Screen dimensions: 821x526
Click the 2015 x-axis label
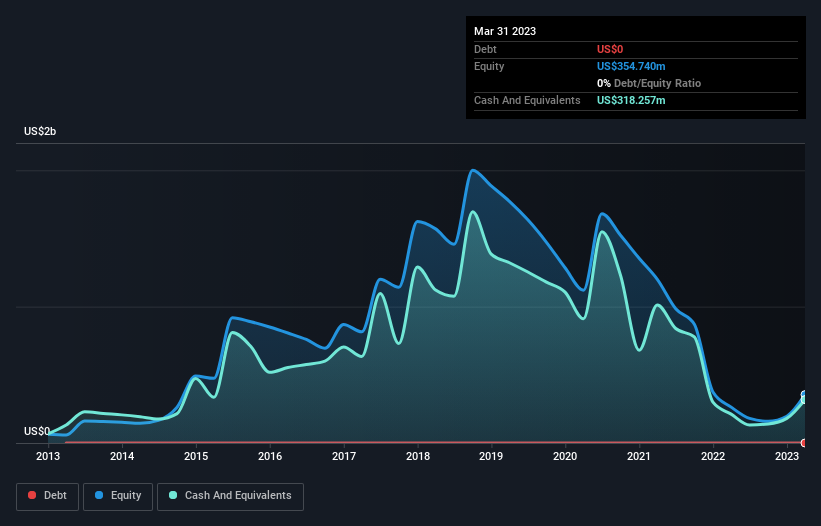click(x=196, y=456)
